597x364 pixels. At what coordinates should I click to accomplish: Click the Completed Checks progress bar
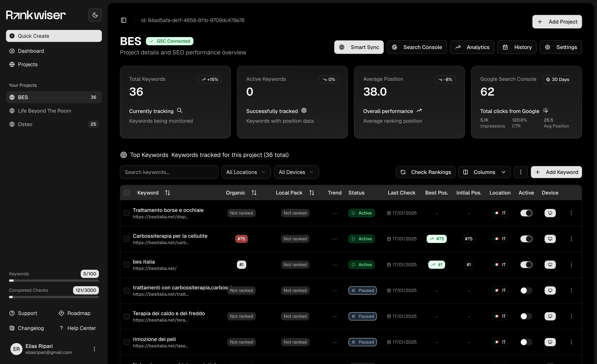coord(54,297)
